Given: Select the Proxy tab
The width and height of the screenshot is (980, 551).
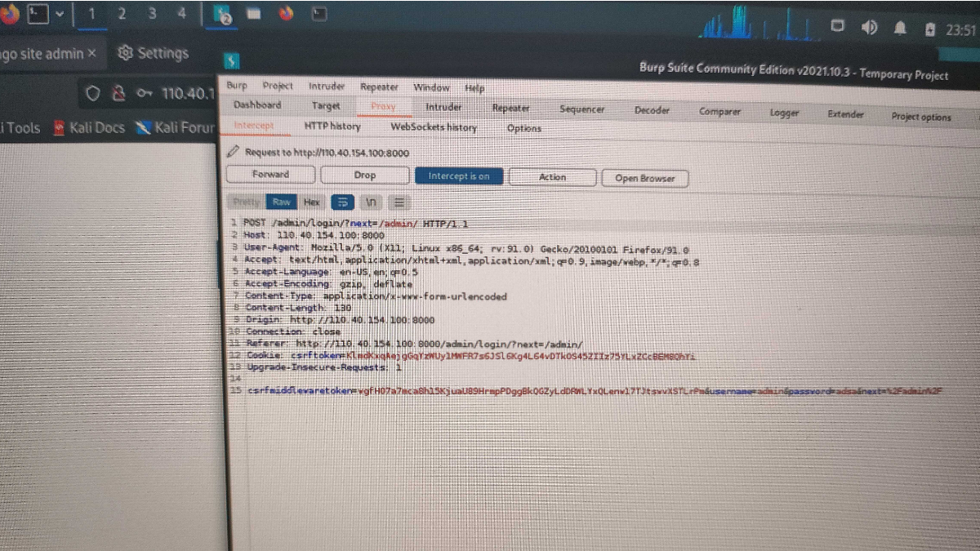Looking at the screenshot, I should tap(383, 106).
